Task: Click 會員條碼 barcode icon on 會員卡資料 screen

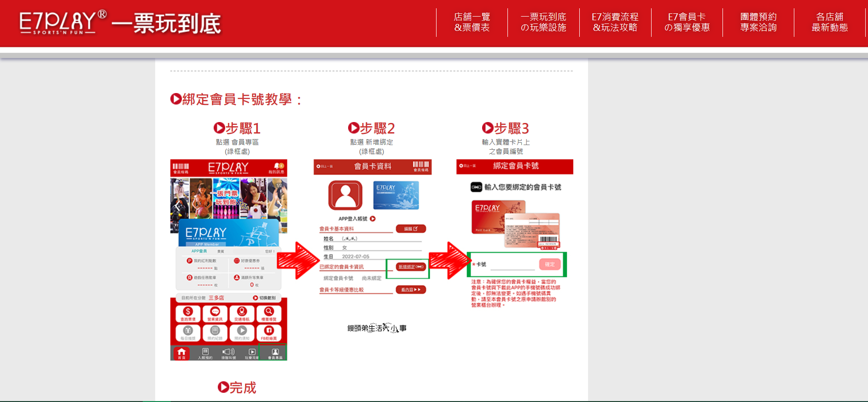Action: [x=421, y=167]
